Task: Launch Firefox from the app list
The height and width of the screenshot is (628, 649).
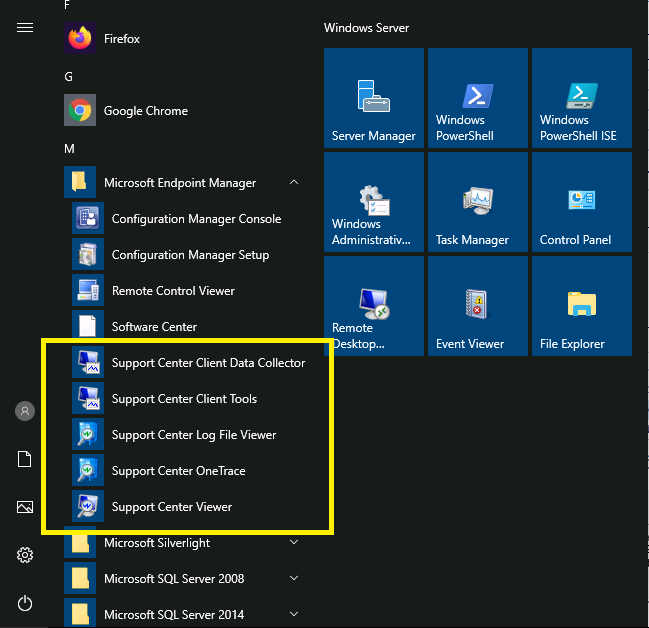Action: coord(182,38)
